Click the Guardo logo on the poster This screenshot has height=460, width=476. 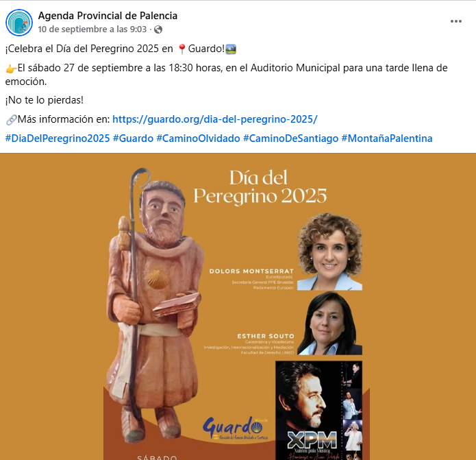pyautogui.click(x=236, y=428)
